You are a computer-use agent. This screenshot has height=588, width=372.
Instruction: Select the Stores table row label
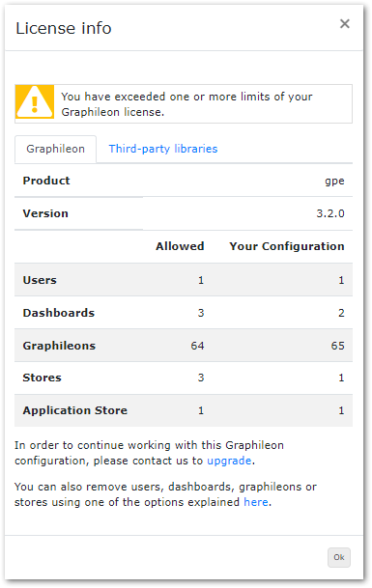pyautogui.click(x=43, y=378)
